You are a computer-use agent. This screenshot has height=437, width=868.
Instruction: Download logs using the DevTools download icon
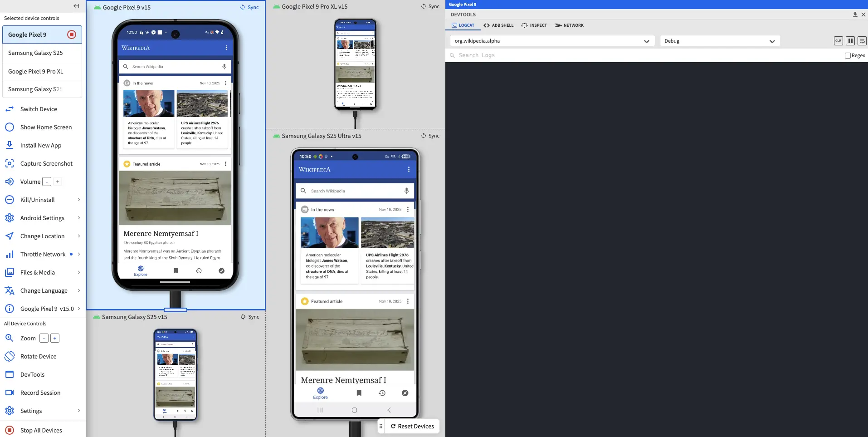pyautogui.click(x=855, y=15)
